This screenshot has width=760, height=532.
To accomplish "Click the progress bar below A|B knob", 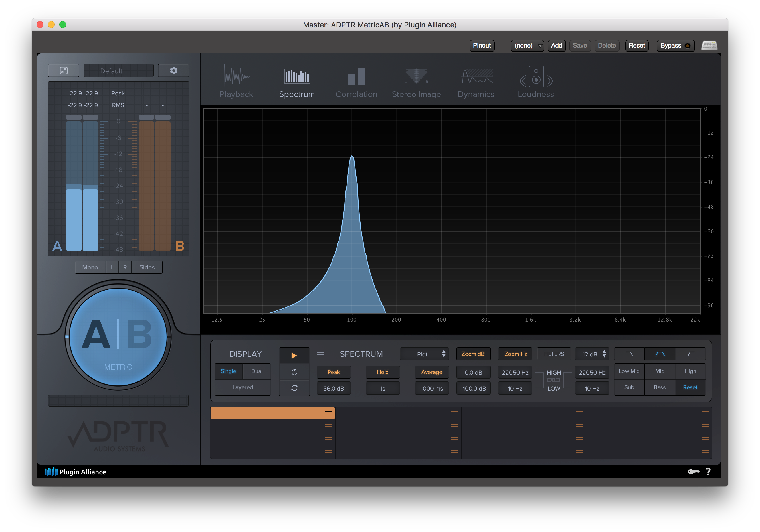I will pyautogui.click(x=118, y=400).
